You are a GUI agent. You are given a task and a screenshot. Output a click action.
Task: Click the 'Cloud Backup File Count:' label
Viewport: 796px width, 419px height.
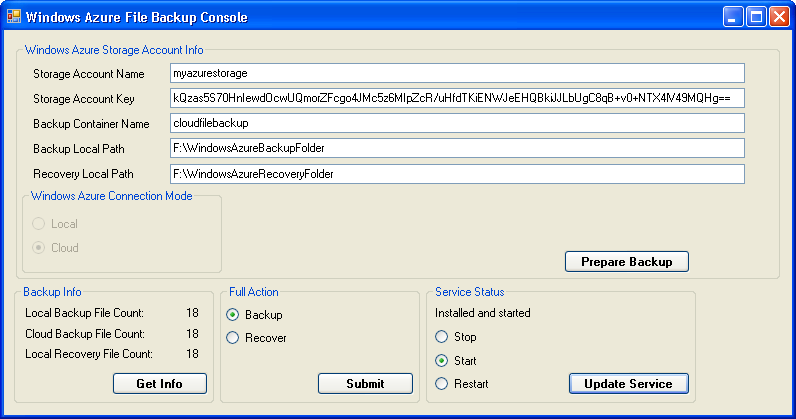[x=85, y=334]
